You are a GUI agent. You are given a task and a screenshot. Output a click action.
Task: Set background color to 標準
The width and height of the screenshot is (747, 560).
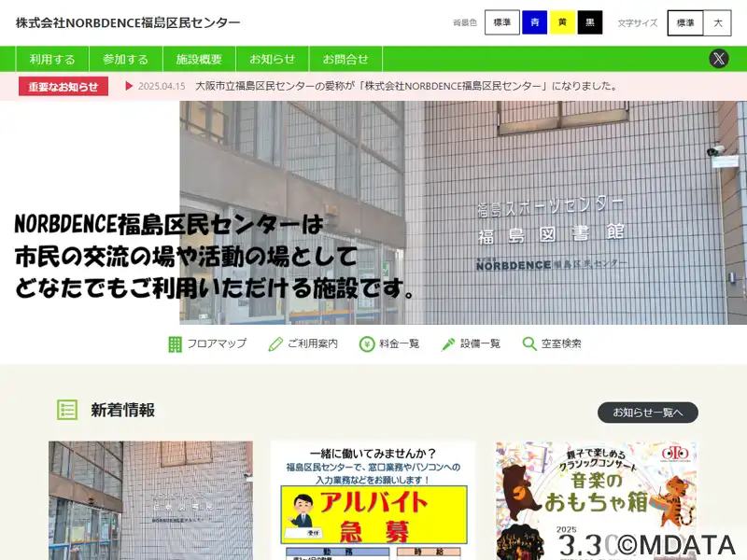tap(501, 22)
